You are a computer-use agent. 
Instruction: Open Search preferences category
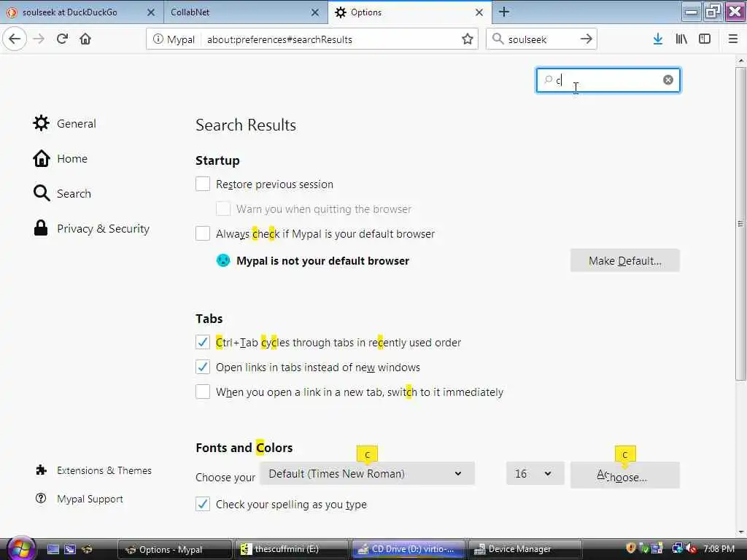tap(62, 193)
